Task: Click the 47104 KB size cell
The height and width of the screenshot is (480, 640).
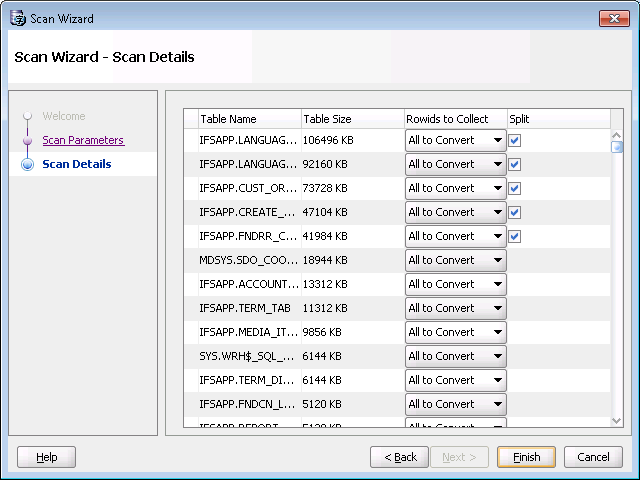Action: coord(353,212)
